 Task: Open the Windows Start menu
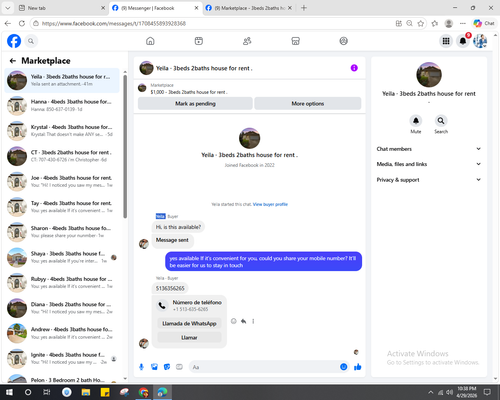[x=9, y=392]
